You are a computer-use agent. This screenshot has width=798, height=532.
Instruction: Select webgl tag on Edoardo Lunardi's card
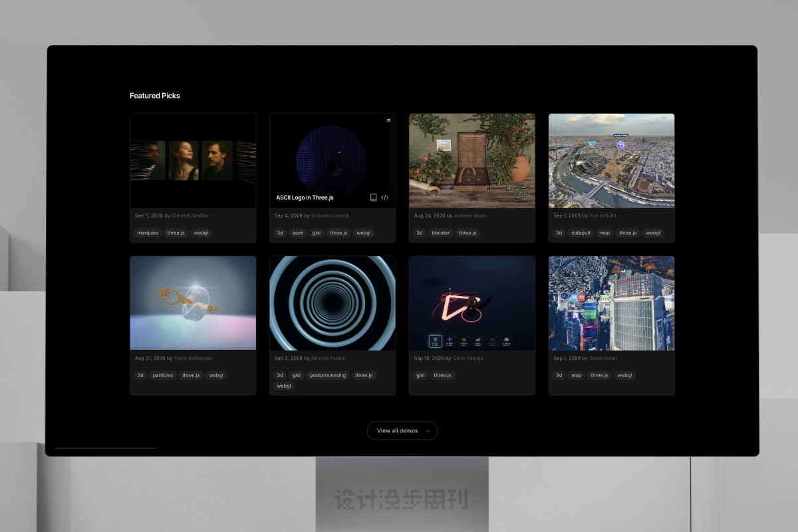[x=363, y=233]
